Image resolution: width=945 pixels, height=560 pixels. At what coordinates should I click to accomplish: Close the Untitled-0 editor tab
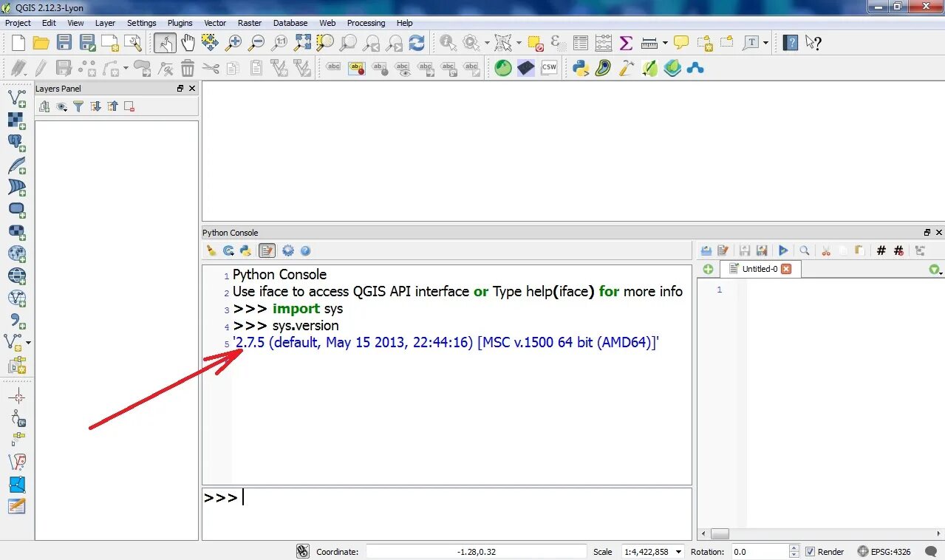click(786, 269)
